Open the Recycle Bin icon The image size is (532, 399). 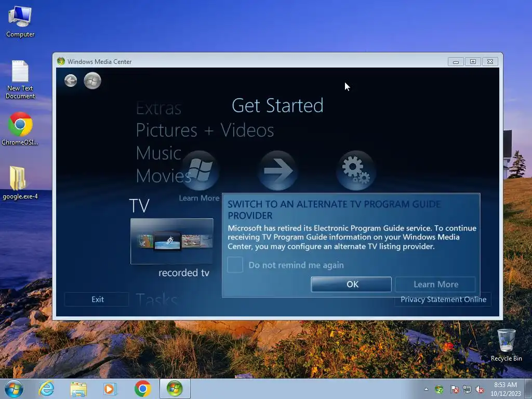coord(506,345)
